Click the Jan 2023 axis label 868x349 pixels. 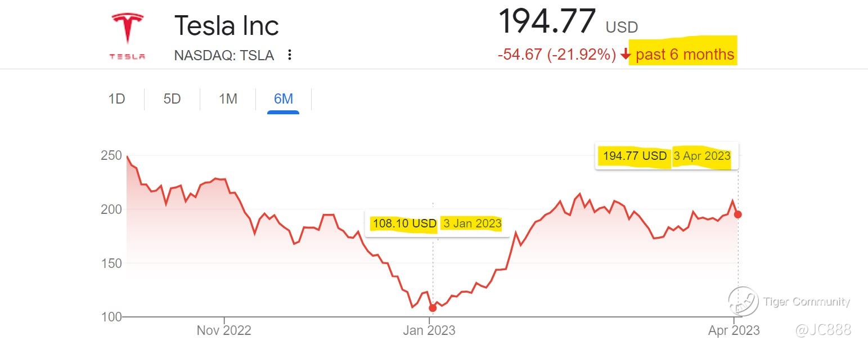coord(429,330)
